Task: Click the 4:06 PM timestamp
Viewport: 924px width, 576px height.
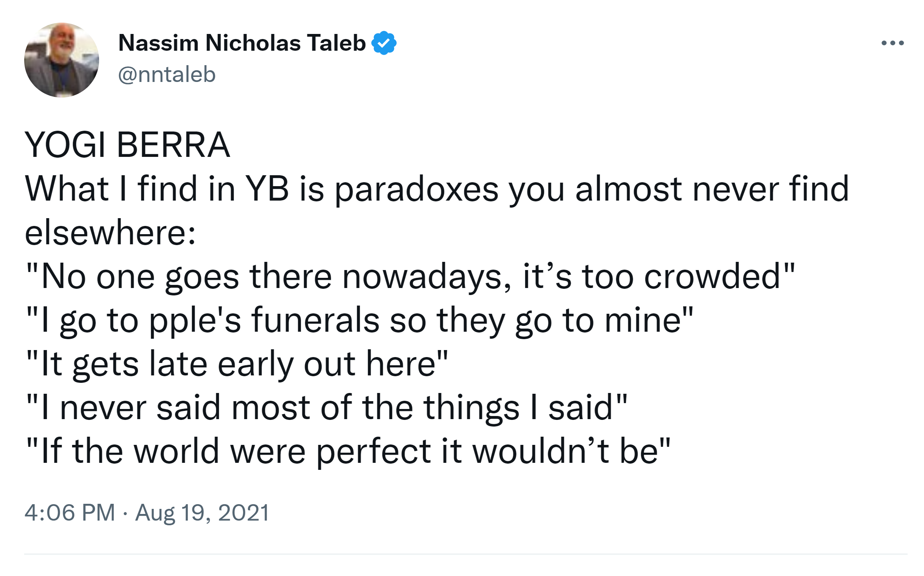Action: click(70, 512)
